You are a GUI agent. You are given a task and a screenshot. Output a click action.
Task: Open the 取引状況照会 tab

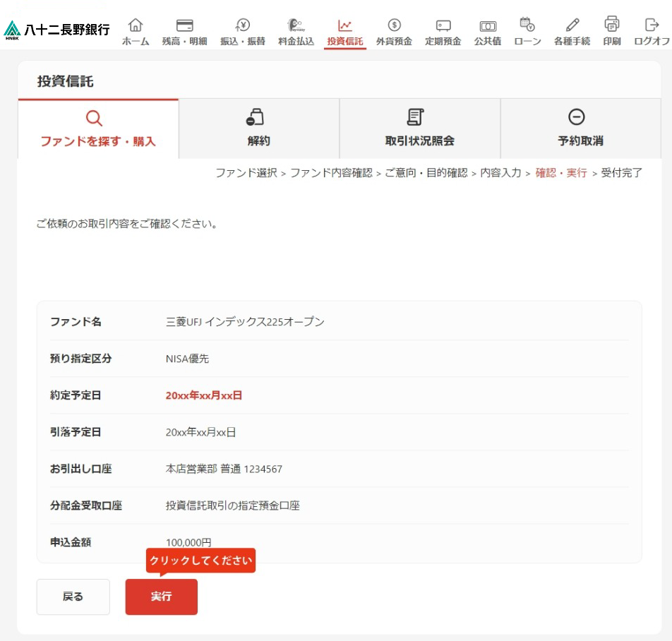tap(419, 129)
